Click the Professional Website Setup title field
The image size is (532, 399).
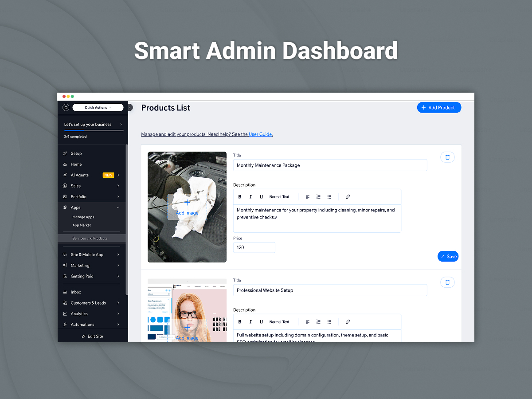point(330,290)
